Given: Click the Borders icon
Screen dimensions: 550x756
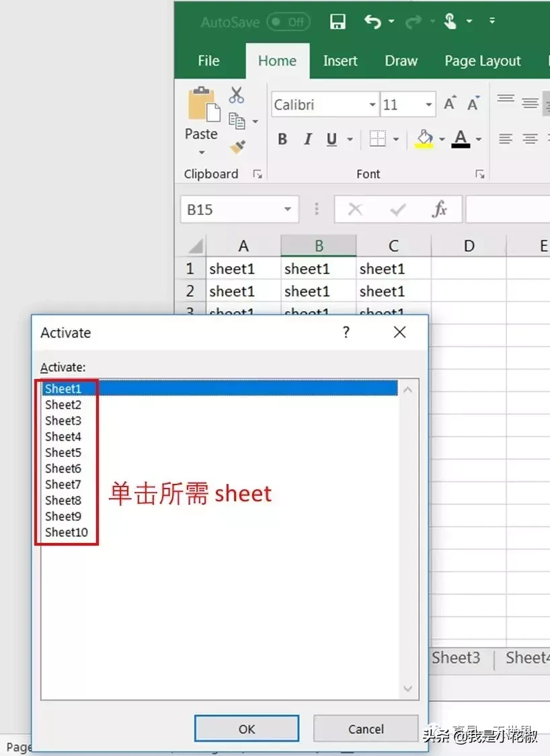Looking at the screenshot, I should tap(377, 139).
